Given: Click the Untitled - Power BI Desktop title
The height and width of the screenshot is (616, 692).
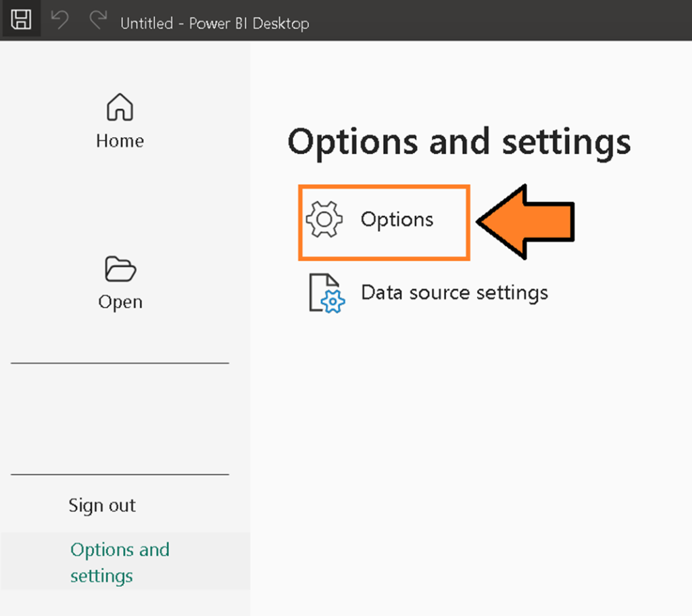Looking at the screenshot, I should 214,23.
